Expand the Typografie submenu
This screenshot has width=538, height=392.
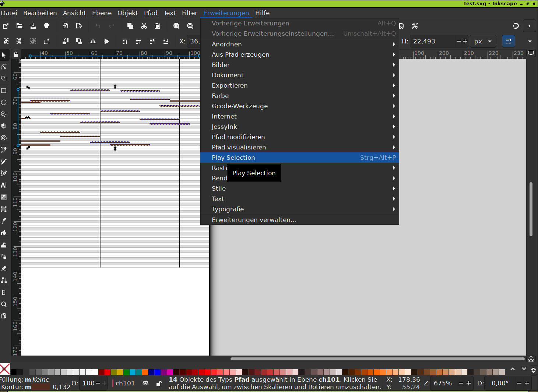[300, 209]
